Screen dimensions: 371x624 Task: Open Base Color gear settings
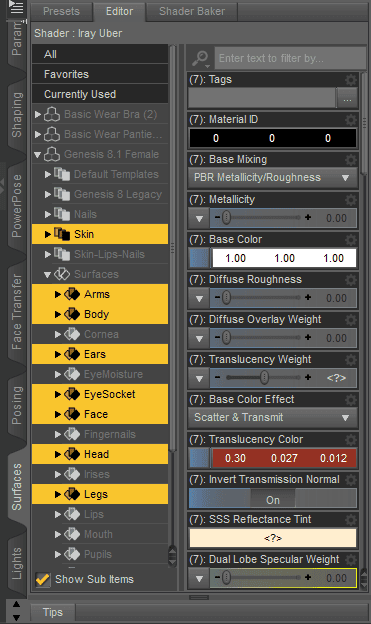click(x=351, y=240)
